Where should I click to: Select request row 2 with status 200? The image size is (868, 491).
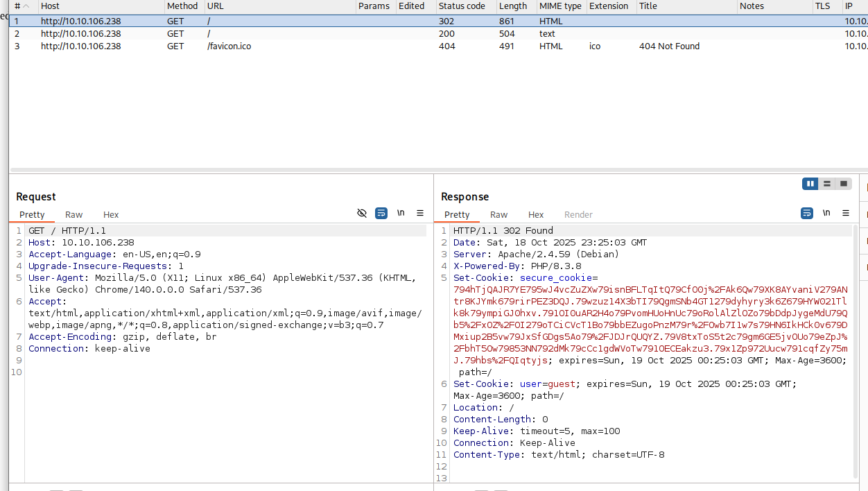click(x=229, y=34)
